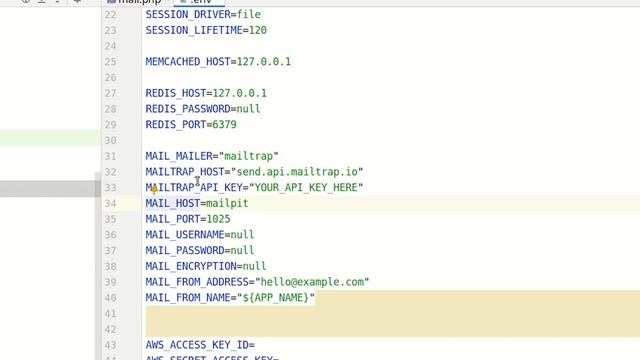Click the MEMCACHED_HOST=127.0.0.1 line
This screenshot has width=640, height=360.
[218, 62]
